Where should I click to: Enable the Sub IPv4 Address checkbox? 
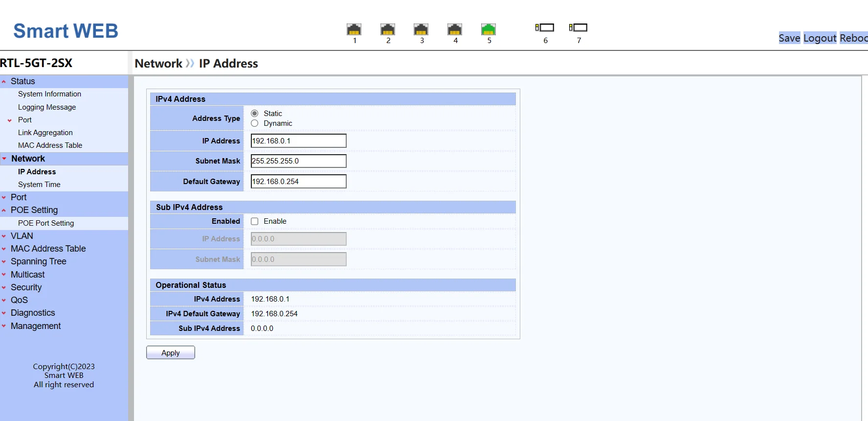(x=255, y=221)
